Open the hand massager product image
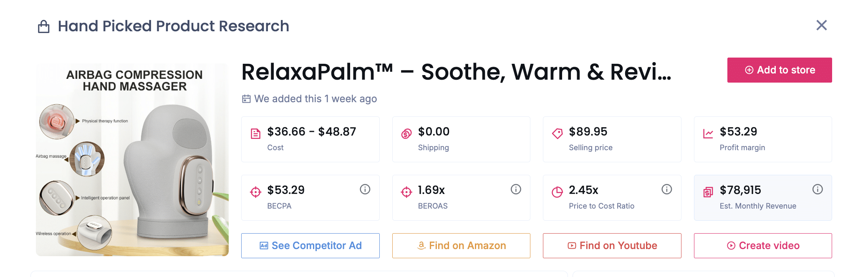 [x=132, y=160]
